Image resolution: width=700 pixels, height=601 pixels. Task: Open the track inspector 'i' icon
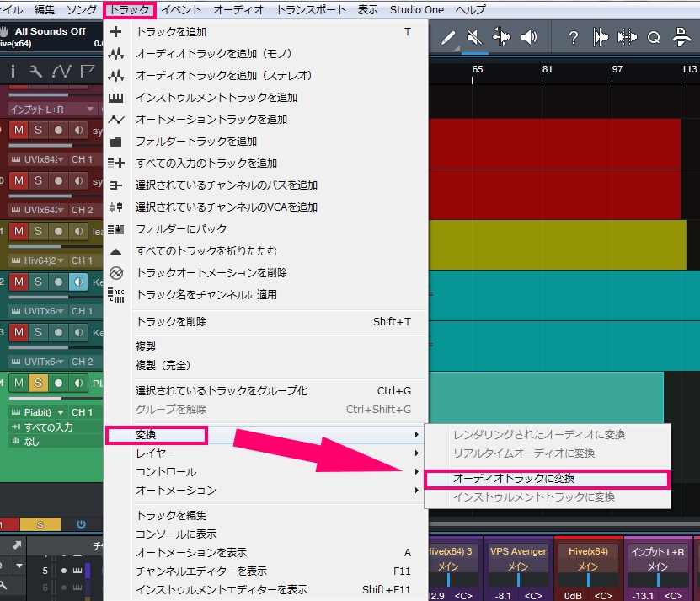coord(13,71)
